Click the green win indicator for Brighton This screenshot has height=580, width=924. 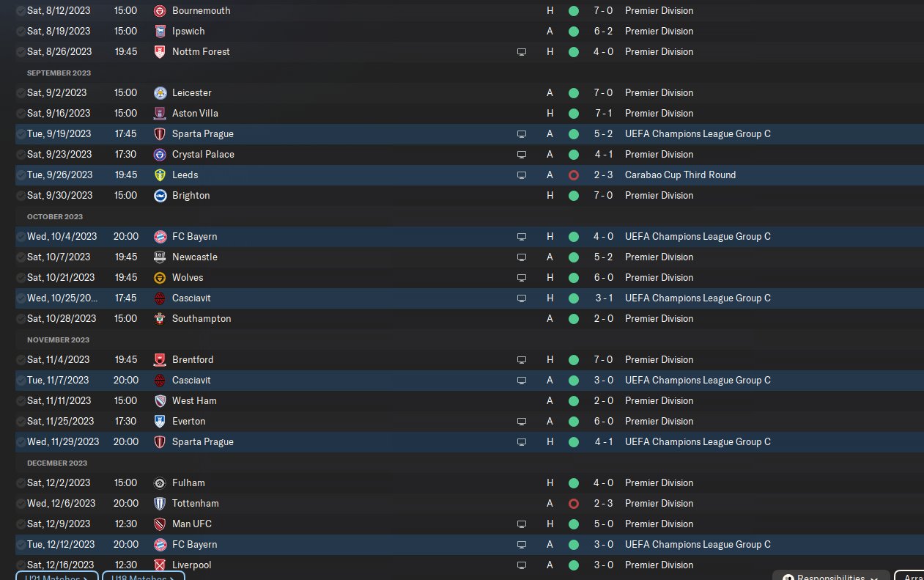point(573,196)
